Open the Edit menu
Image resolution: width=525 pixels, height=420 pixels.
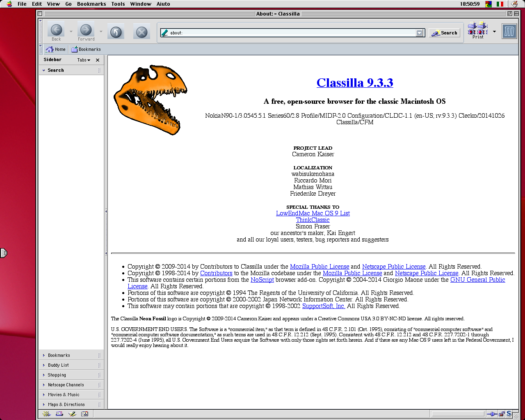click(x=37, y=4)
